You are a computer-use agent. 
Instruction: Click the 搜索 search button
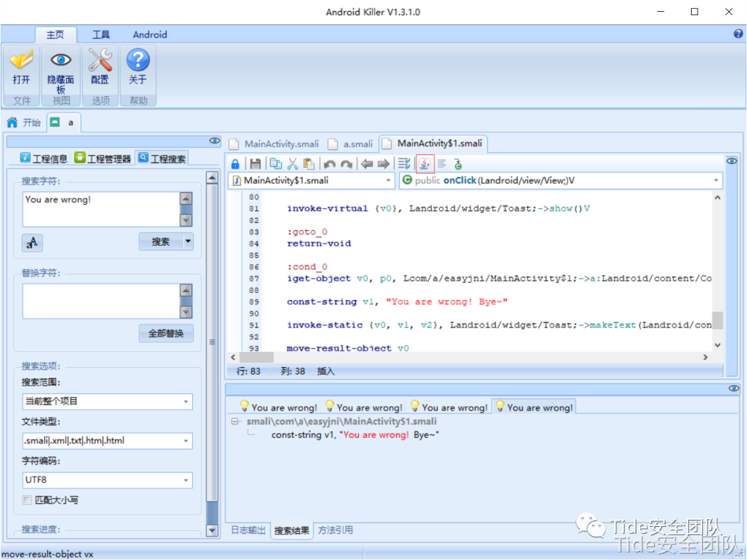pyautogui.click(x=161, y=241)
